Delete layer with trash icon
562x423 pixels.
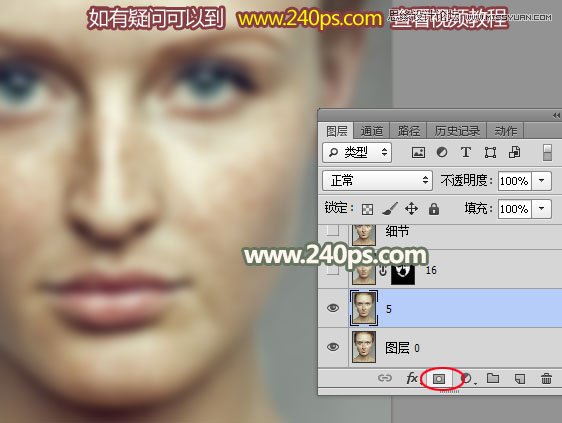pyautogui.click(x=546, y=378)
